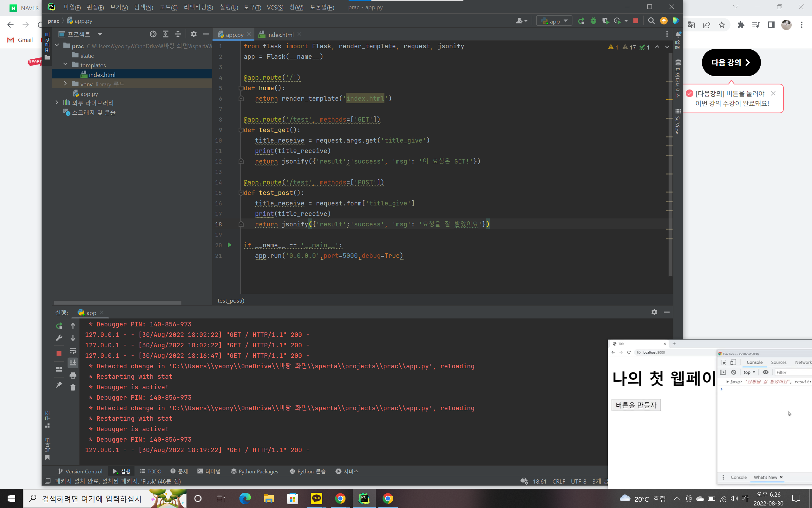Stop the running app via the red square in the toolbar

pyautogui.click(x=636, y=21)
